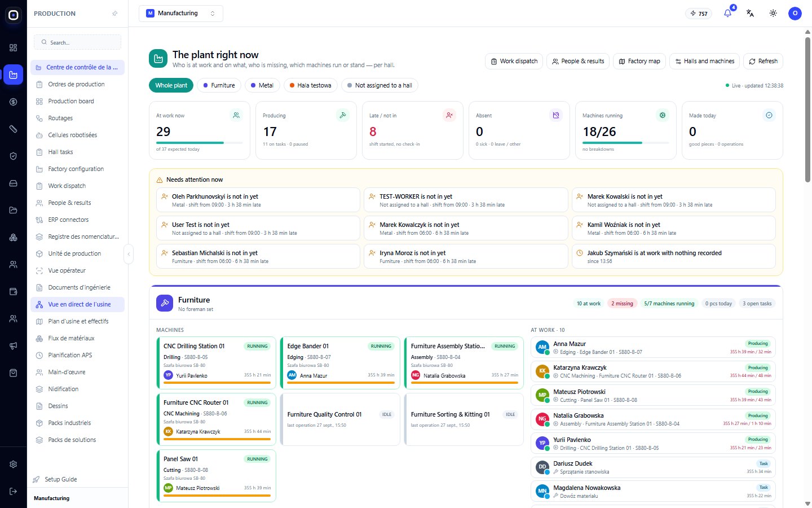This screenshot has height=508, width=812.
Task: Open Work dispatch button
Action: point(514,61)
